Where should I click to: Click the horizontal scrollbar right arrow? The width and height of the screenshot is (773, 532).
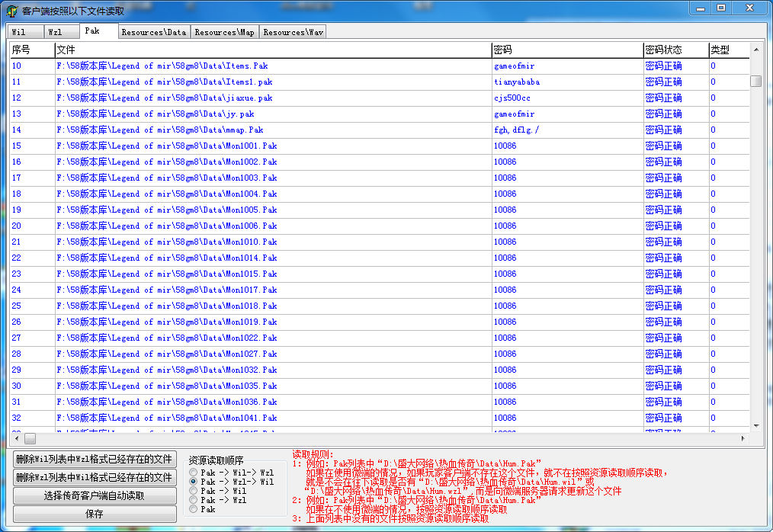point(743,439)
